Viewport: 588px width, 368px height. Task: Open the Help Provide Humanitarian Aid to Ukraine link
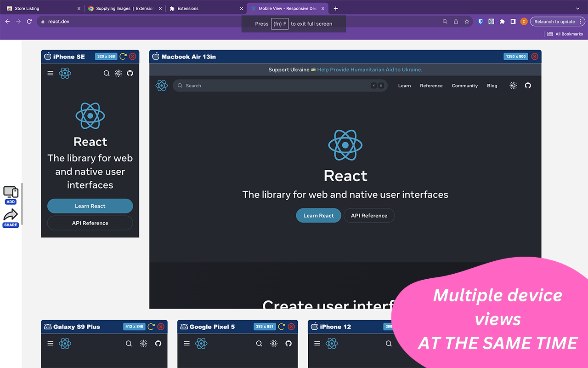click(x=370, y=69)
